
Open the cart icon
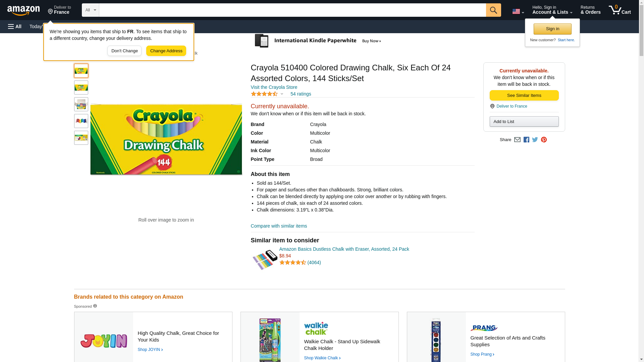[x=620, y=10]
